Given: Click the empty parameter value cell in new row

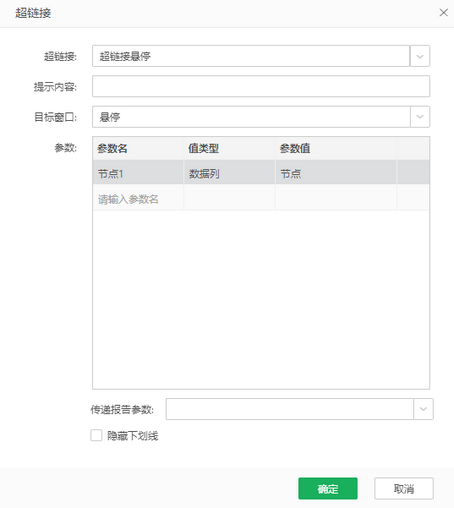Looking at the screenshot, I should (x=336, y=198).
